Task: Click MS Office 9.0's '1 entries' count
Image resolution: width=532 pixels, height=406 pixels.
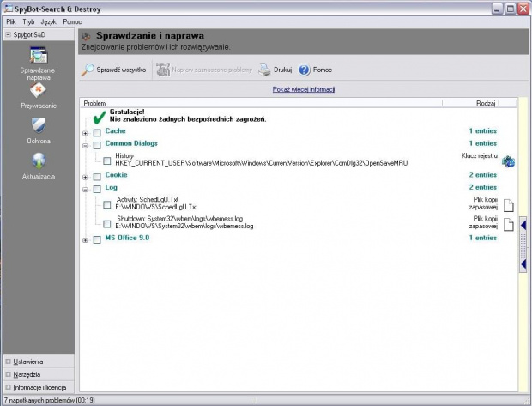Action: [483, 238]
